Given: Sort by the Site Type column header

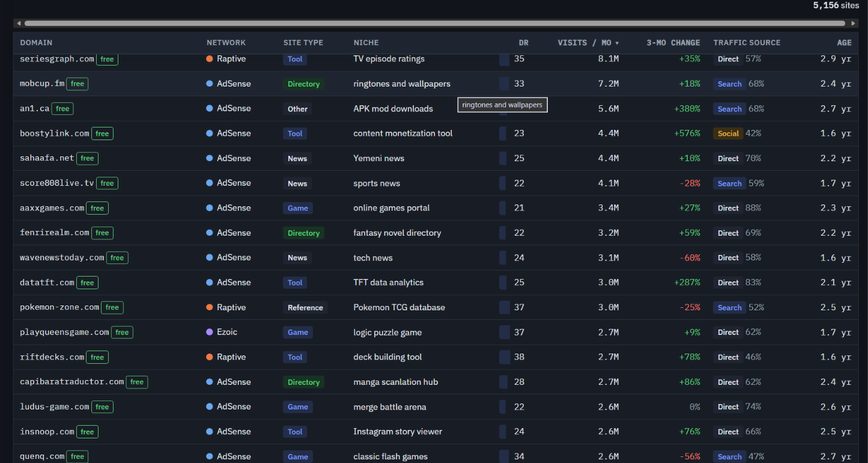Looking at the screenshot, I should coord(303,43).
